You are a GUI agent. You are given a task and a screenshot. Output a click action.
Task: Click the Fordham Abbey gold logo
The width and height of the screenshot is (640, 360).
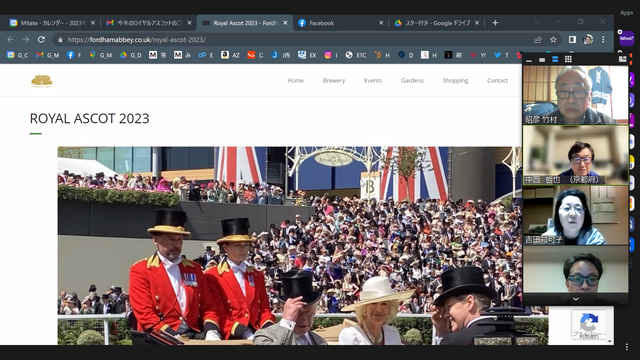pos(42,81)
